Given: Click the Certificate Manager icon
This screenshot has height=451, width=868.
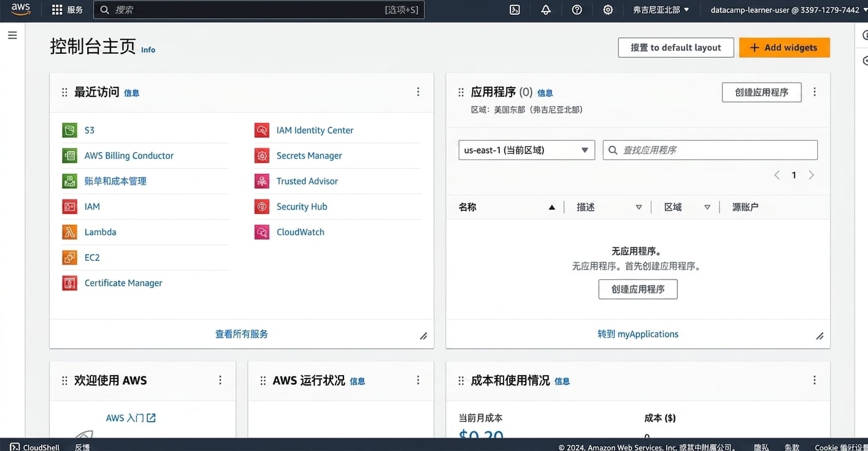Looking at the screenshot, I should tap(69, 283).
